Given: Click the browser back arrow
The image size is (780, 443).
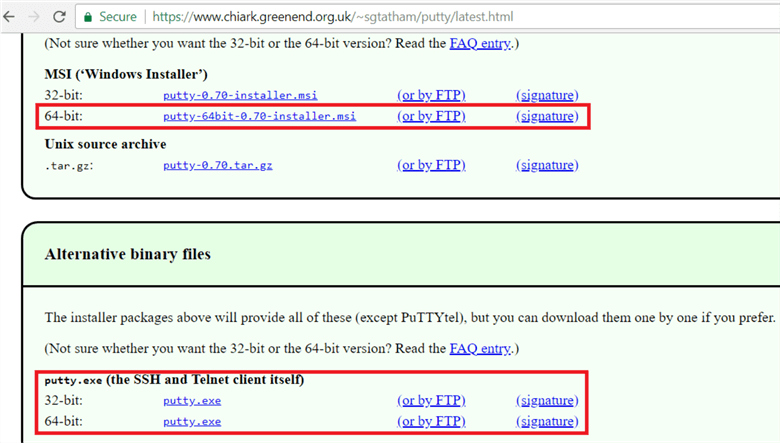Looking at the screenshot, I should 9,17.
